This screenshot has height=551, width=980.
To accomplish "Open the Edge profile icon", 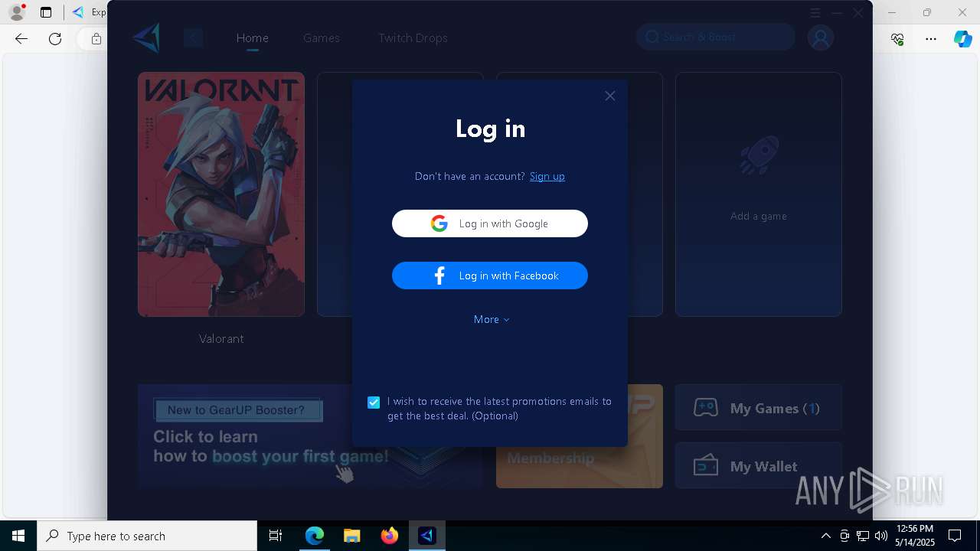I will point(16,12).
